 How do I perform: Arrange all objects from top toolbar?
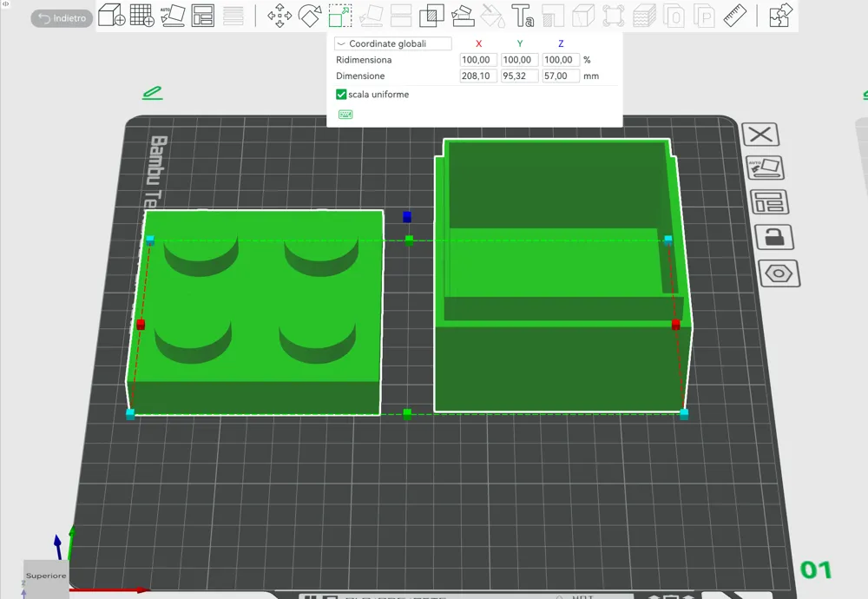[x=202, y=16]
